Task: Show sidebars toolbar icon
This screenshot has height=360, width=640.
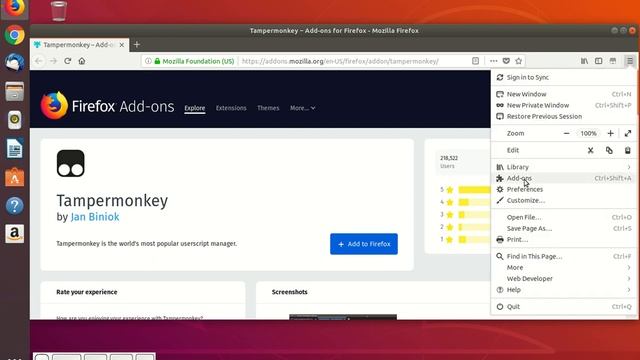Action: click(599, 61)
